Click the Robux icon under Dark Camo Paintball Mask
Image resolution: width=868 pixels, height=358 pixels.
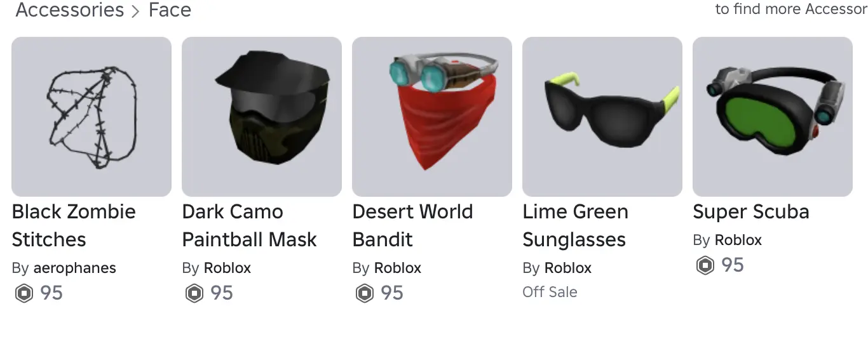click(194, 293)
